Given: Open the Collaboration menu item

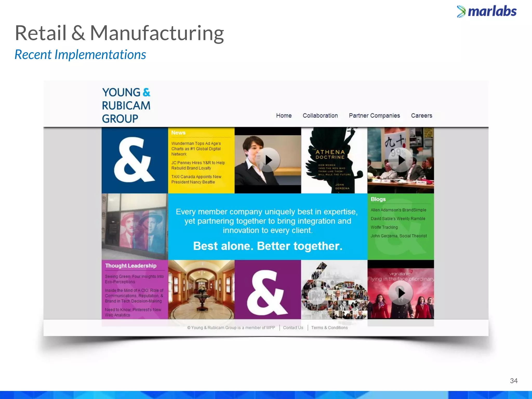Looking at the screenshot, I should (x=320, y=116).
